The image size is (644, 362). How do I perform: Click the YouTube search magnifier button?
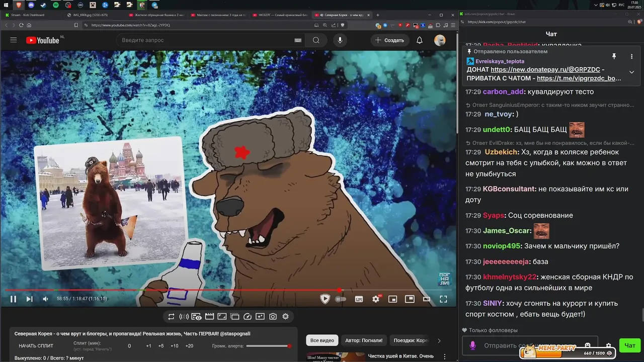click(316, 40)
